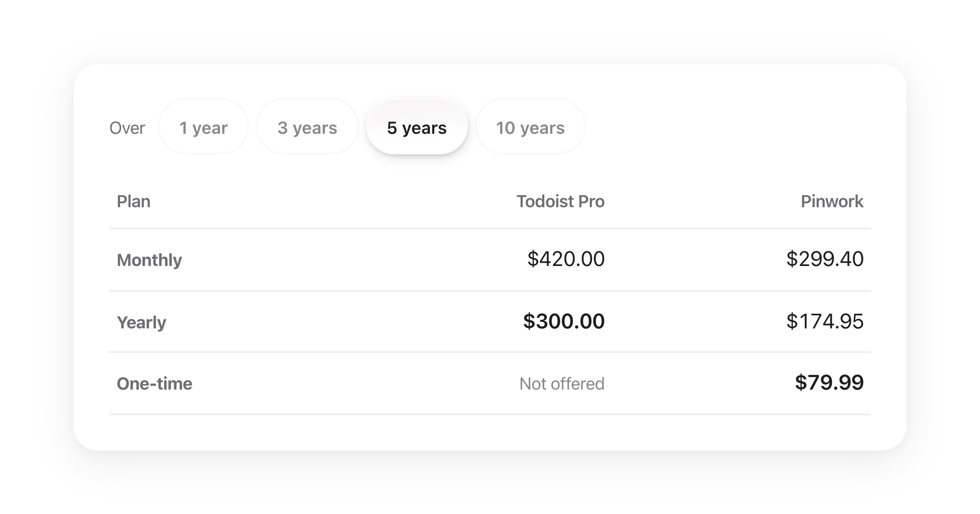980x514 pixels.
Task: Click Todoist Pro yearly price $300.00
Action: tap(564, 321)
